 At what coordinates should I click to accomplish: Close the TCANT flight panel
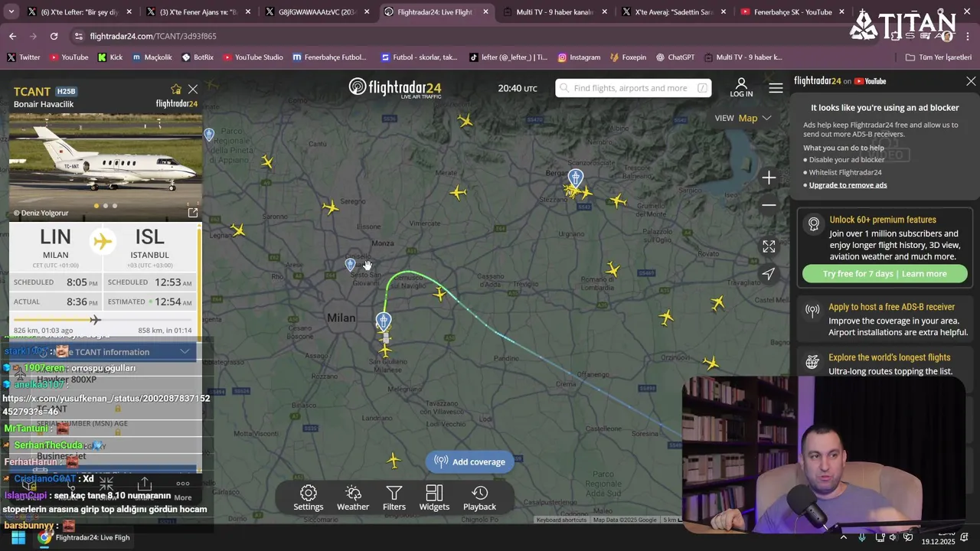tap(193, 90)
